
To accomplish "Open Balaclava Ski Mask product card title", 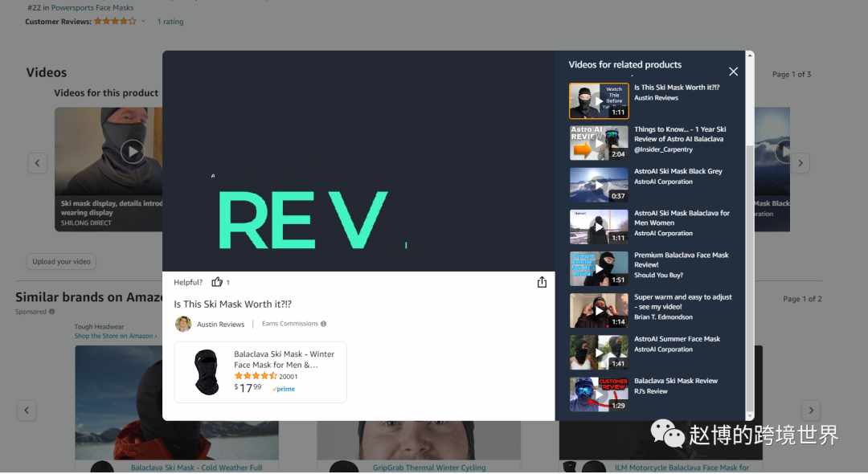I will 284,359.
